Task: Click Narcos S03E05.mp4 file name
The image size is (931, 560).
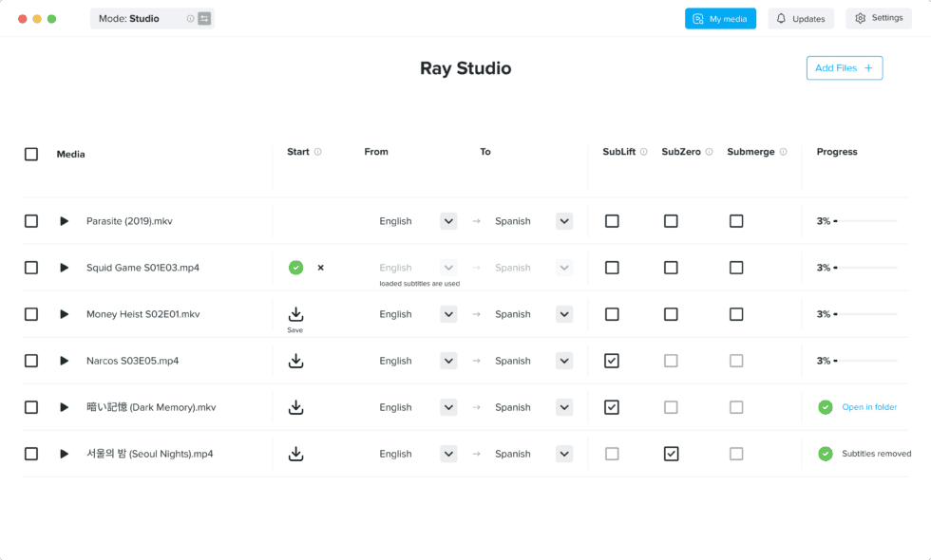Action: click(132, 361)
